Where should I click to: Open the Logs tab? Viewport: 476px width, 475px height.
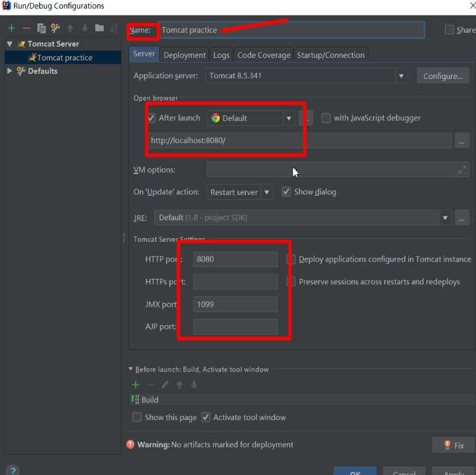[x=221, y=55]
